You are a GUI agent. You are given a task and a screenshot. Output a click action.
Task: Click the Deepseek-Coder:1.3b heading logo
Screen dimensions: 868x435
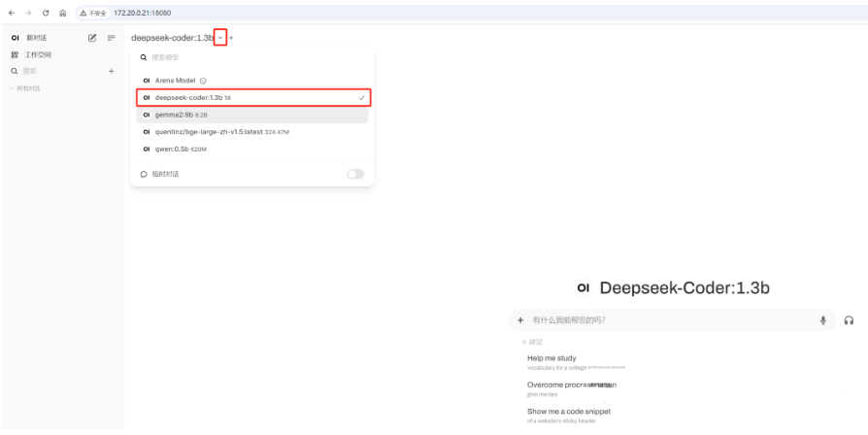pyautogui.click(x=583, y=287)
